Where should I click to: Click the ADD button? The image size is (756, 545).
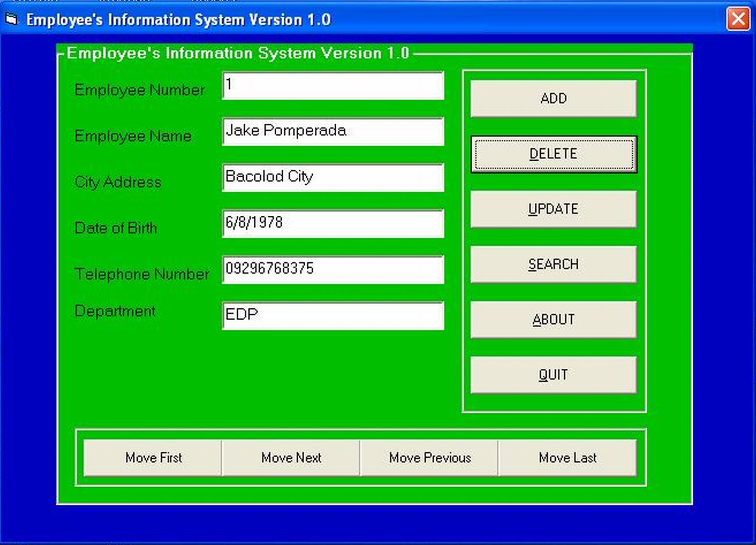click(553, 98)
